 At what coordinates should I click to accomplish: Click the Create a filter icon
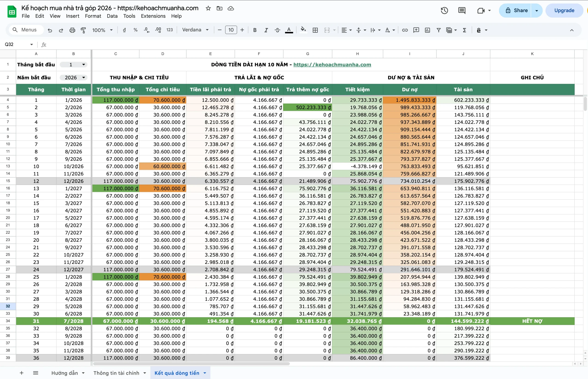[x=438, y=30]
